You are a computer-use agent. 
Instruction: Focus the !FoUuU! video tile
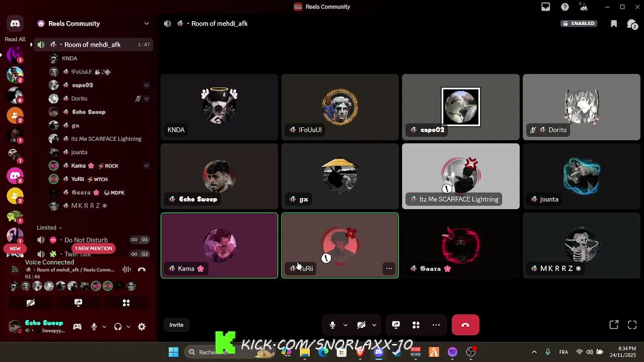click(340, 107)
